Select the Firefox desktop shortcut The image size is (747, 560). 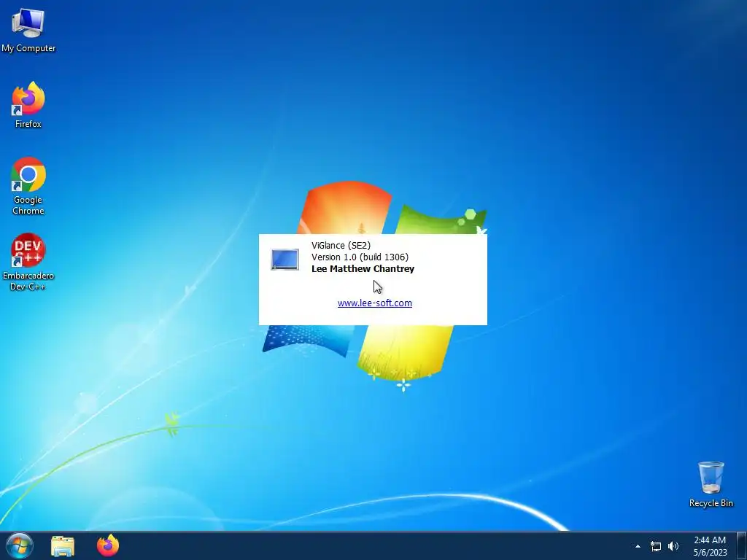point(28,105)
